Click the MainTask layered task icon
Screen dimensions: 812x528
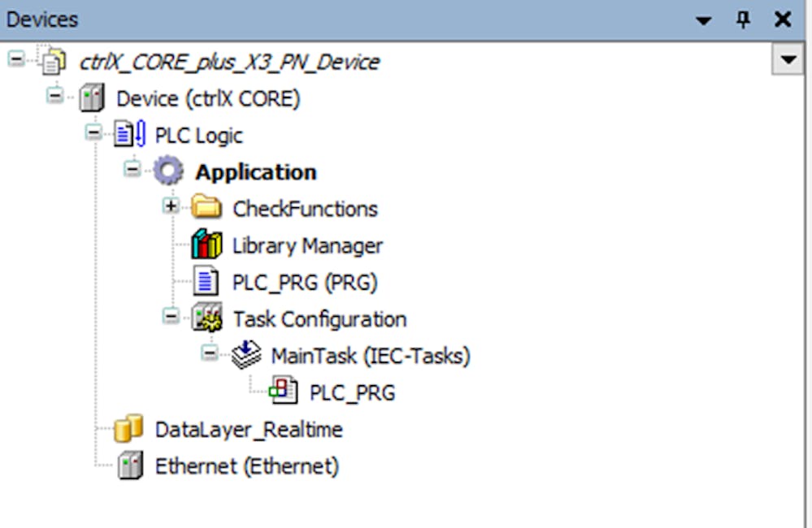[246, 355]
